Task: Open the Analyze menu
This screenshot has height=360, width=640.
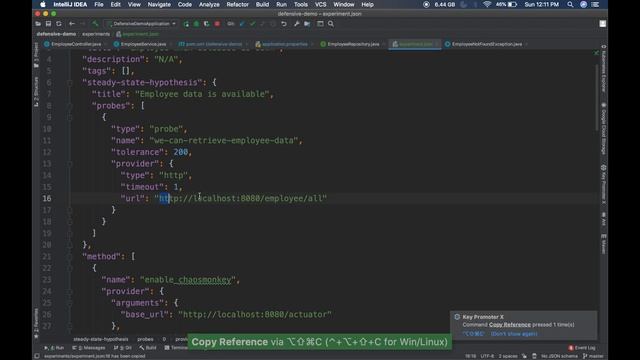Action: coord(209,4)
